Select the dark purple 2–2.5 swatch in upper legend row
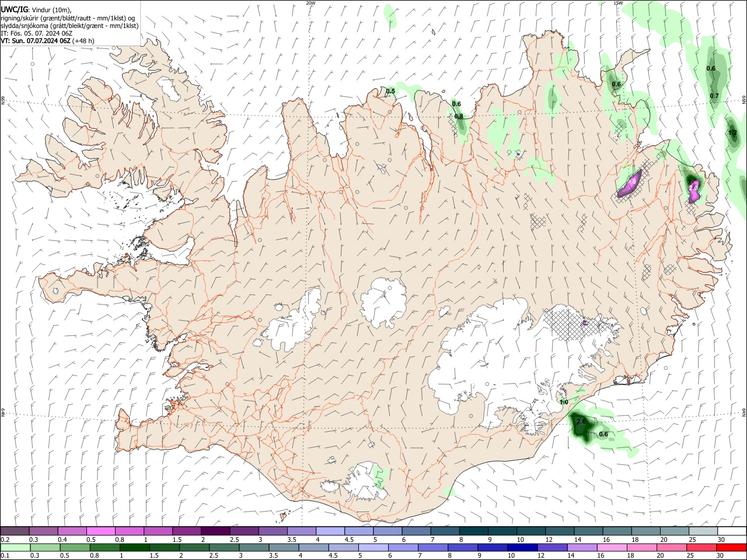Image resolution: width=747 pixels, height=560 pixels. (215, 531)
